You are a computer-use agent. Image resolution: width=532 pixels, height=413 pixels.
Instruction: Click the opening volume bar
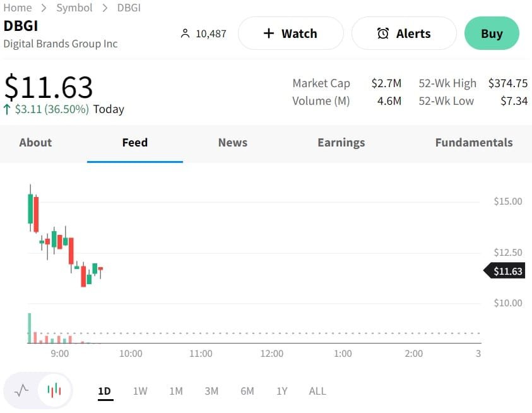point(29,328)
